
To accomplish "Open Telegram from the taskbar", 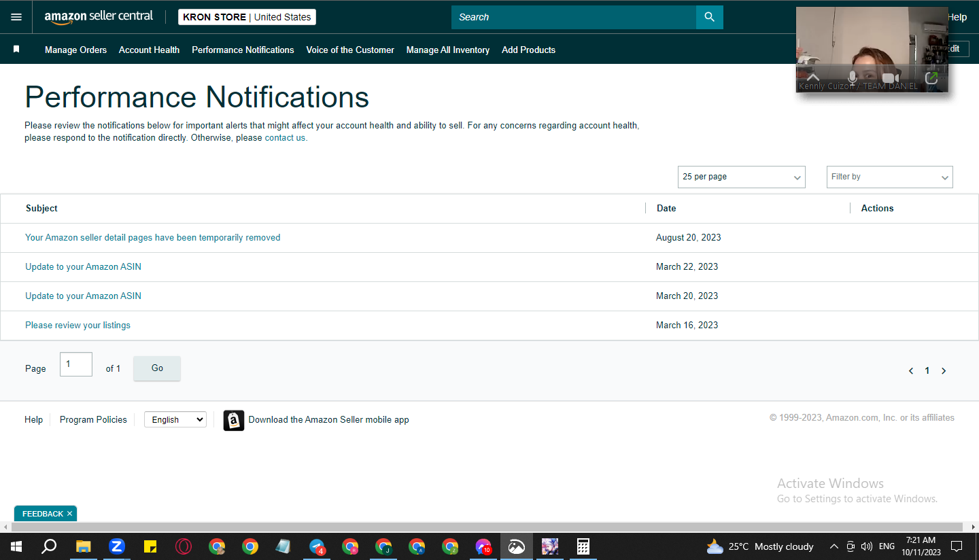I will coord(317,546).
